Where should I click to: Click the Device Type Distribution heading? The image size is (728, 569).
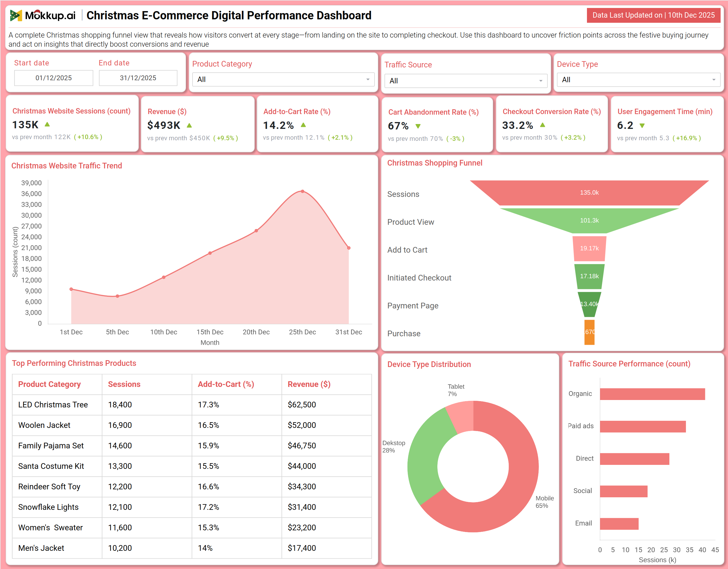pos(429,364)
